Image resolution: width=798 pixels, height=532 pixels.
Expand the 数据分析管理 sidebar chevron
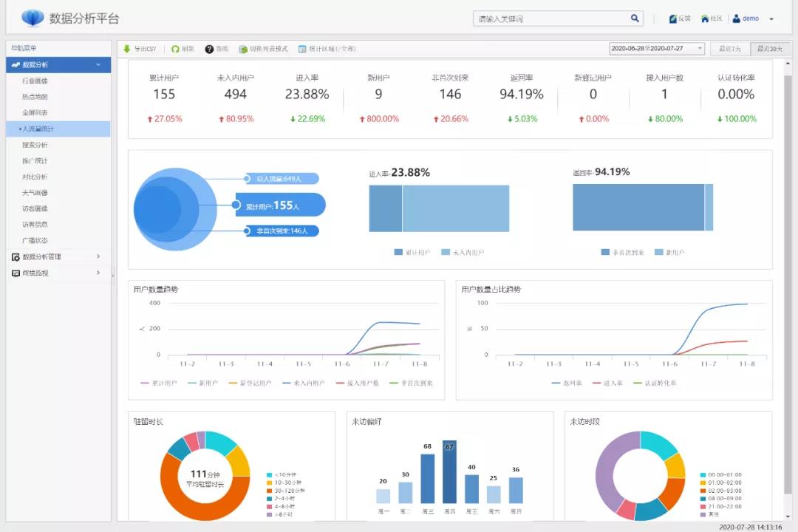98,256
